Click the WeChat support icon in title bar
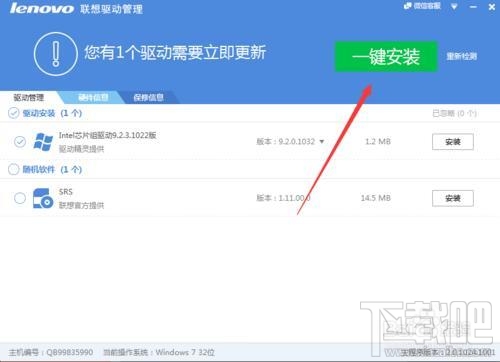Screen dimensions: 500x362 point(408,6)
